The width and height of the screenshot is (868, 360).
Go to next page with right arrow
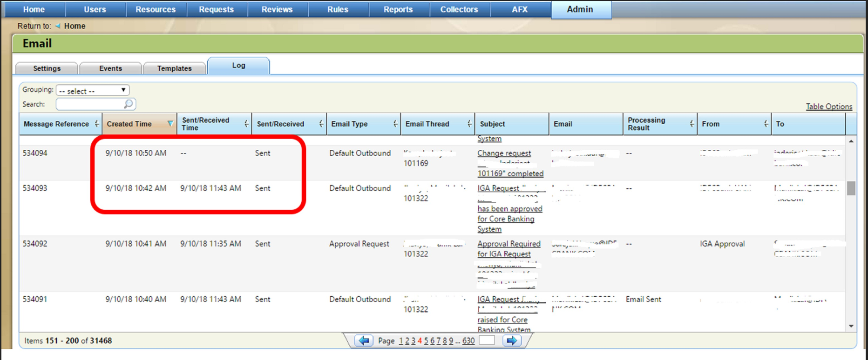tap(511, 341)
